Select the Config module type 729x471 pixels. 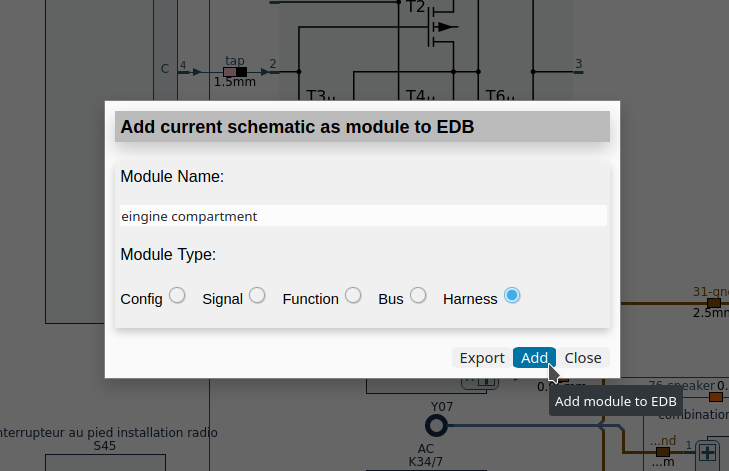tap(177, 295)
